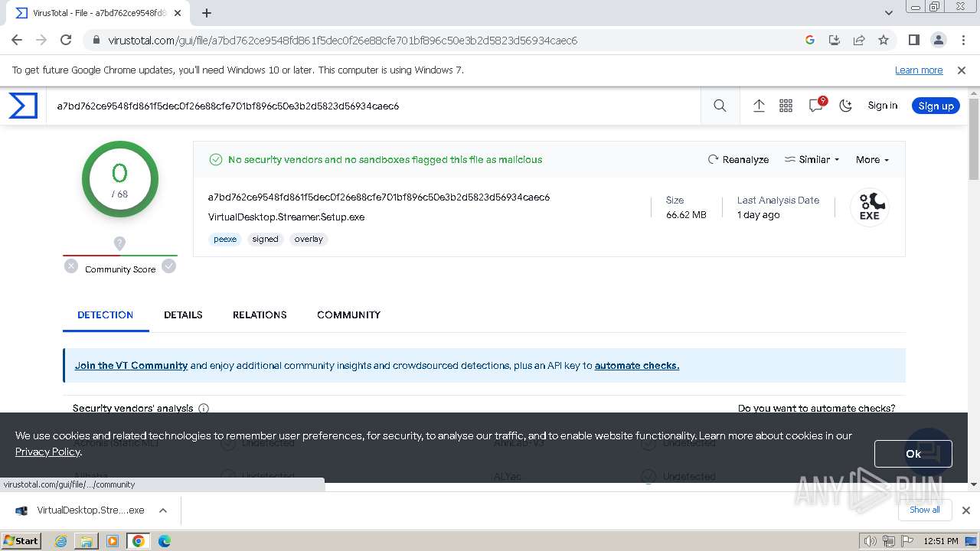Open the Windows Start menu
The height and width of the screenshot is (551, 980).
[21, 540]
